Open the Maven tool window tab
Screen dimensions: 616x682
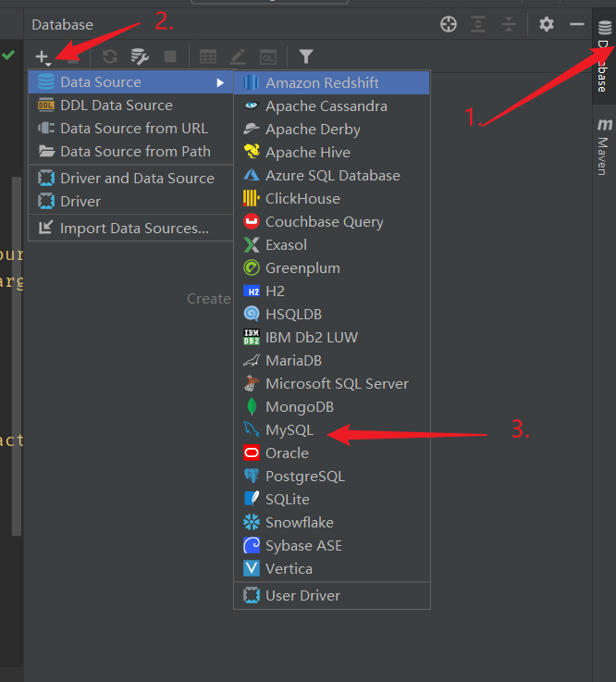[604, 146]
